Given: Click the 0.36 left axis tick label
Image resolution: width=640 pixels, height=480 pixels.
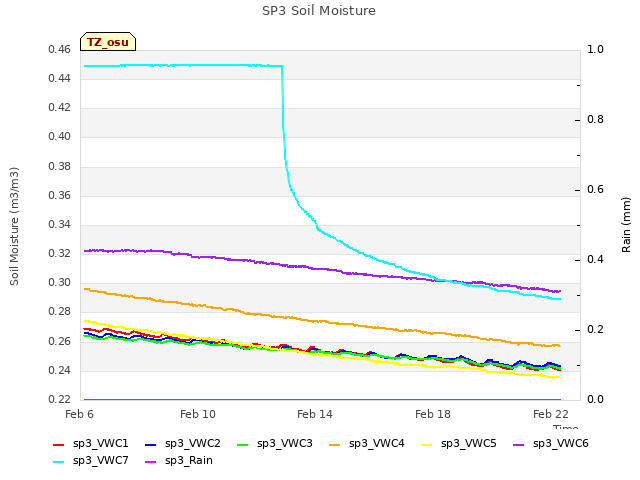Looking at the screenshot, I should pos(60,196).
